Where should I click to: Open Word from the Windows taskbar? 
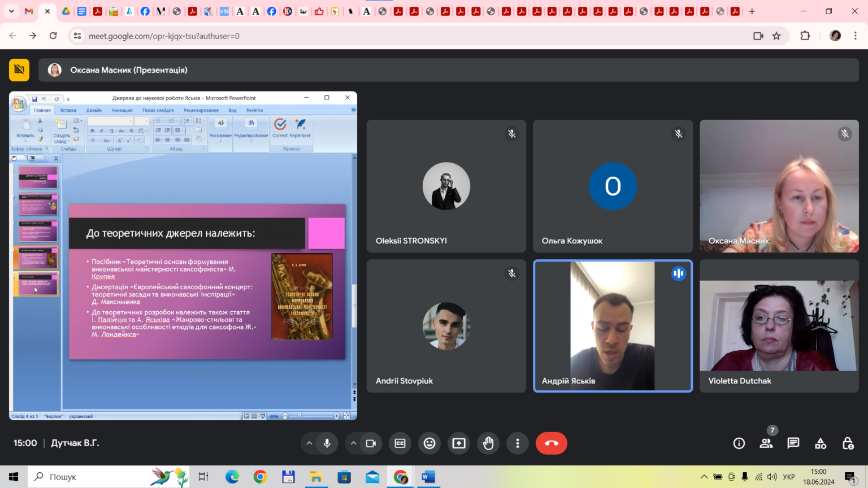tap(428, 477)
